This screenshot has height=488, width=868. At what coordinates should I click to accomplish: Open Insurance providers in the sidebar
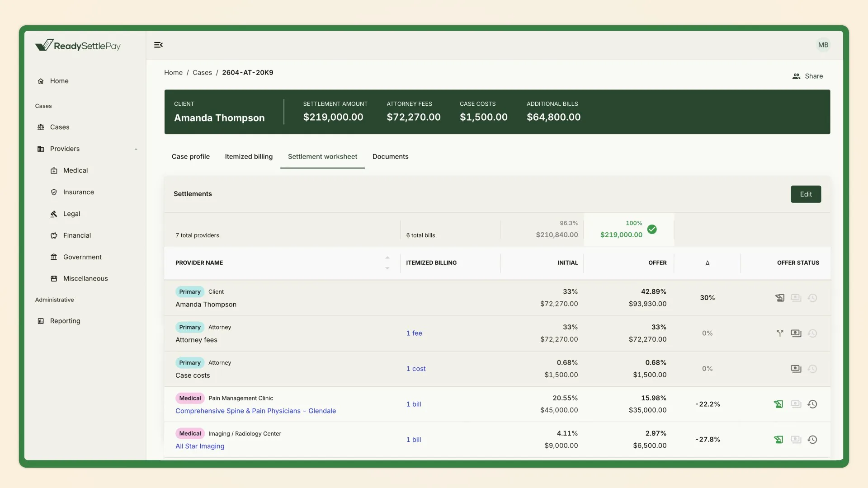click(x=79, y=192)
